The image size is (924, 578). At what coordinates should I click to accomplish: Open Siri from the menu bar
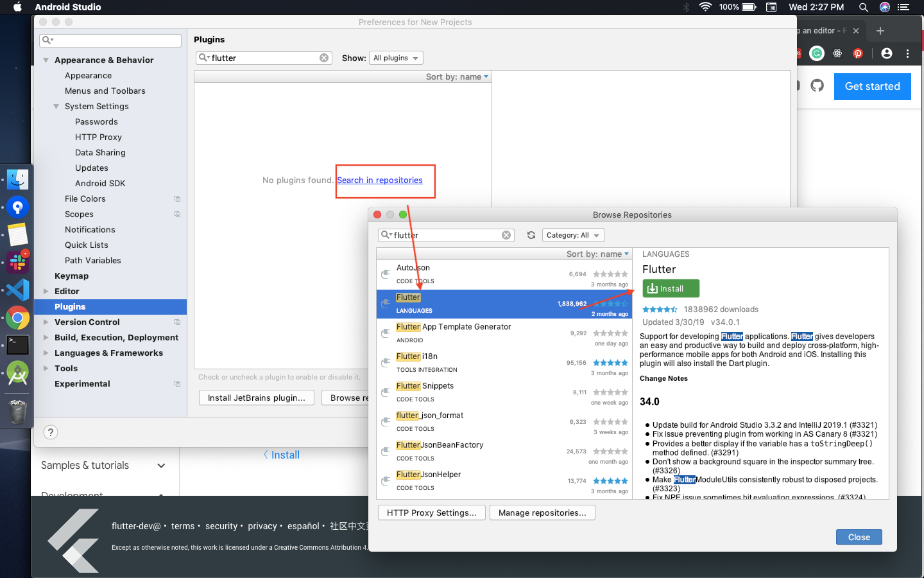point(885,7)
